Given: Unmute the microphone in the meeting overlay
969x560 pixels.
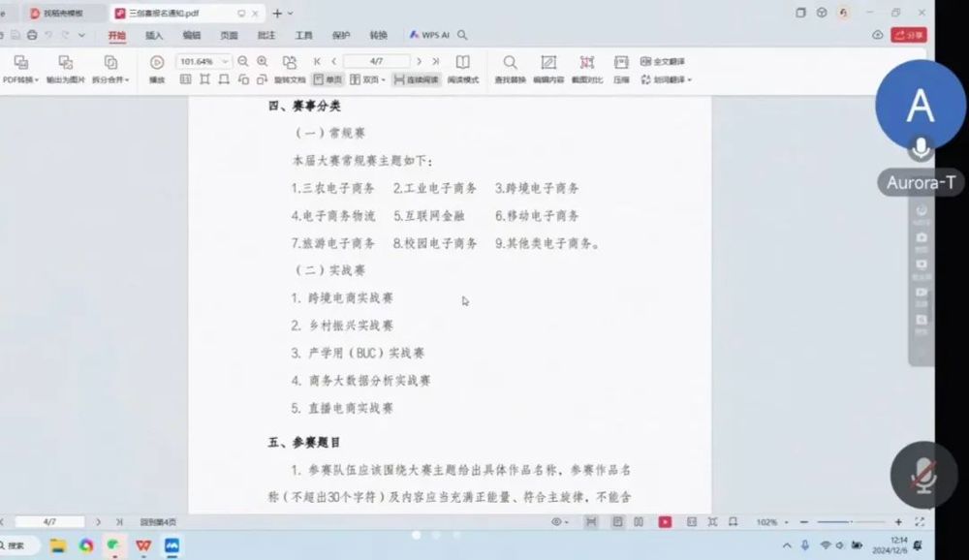Looking at the screenshot, I should pyautogui.click(x=921, y=475).
